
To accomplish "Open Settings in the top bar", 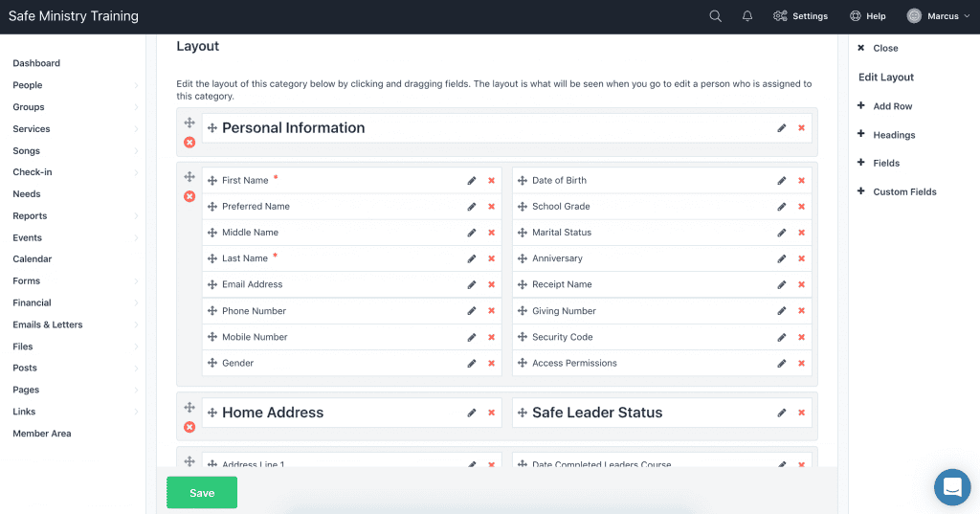I will pos(801,16).
